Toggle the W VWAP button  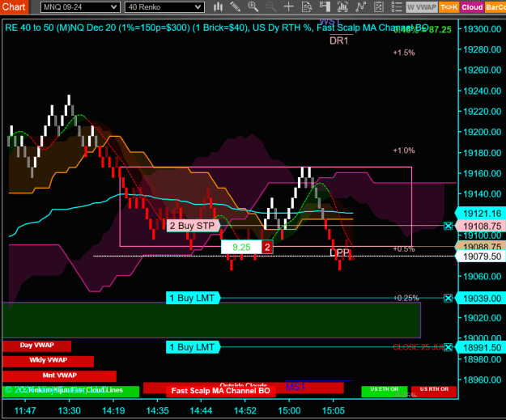pyautogui.click(x=422, y=6)
